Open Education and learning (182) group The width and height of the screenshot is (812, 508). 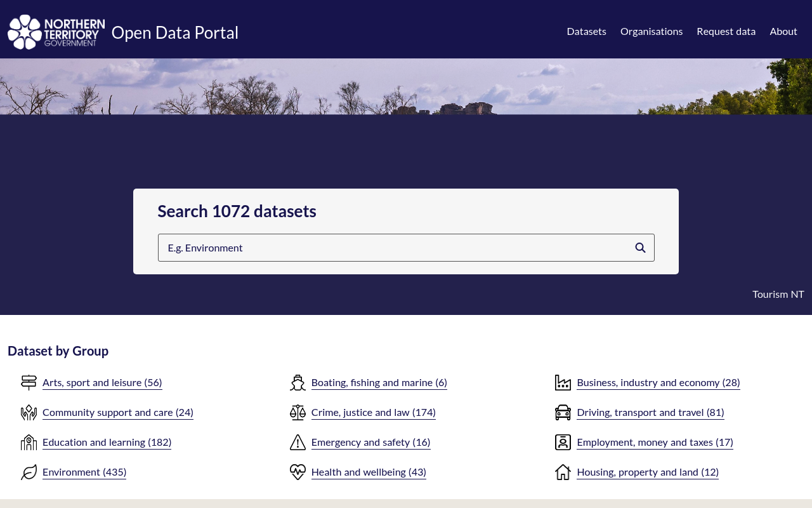pos(107,442)
